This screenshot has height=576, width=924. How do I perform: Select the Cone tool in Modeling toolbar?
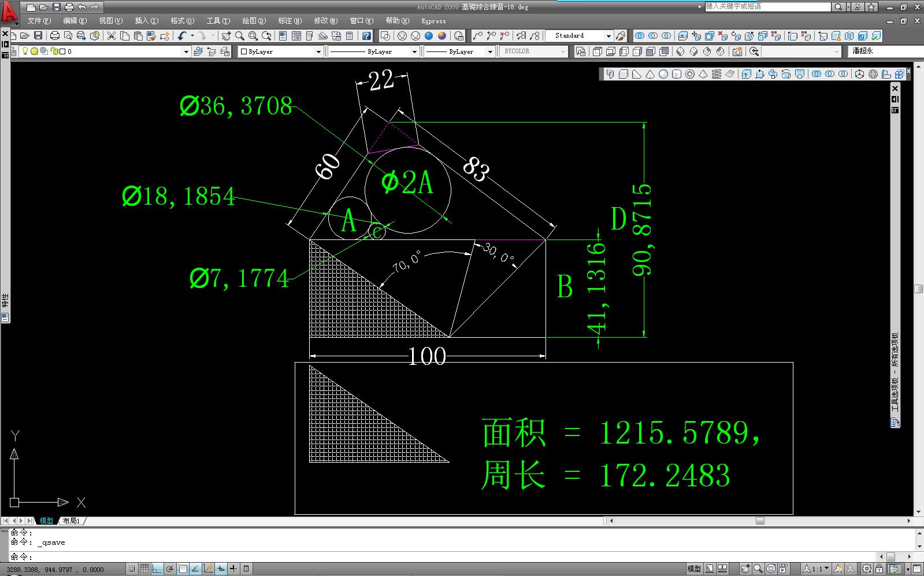tap(650, 74)
